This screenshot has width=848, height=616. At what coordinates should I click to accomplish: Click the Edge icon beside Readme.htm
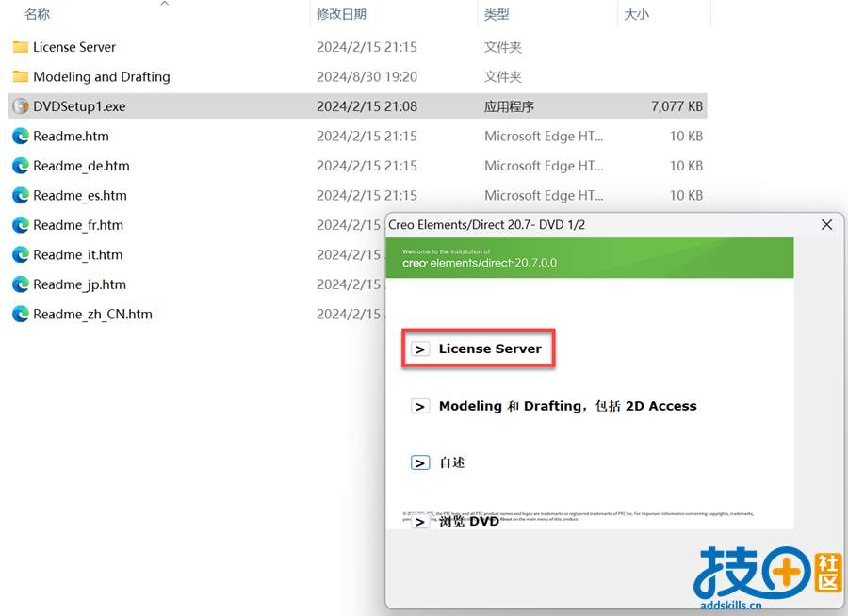[x=21, y=136]
